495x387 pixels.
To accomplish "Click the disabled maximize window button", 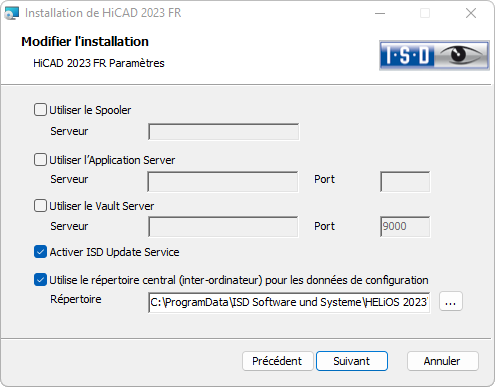I will (x=425, y=13).
